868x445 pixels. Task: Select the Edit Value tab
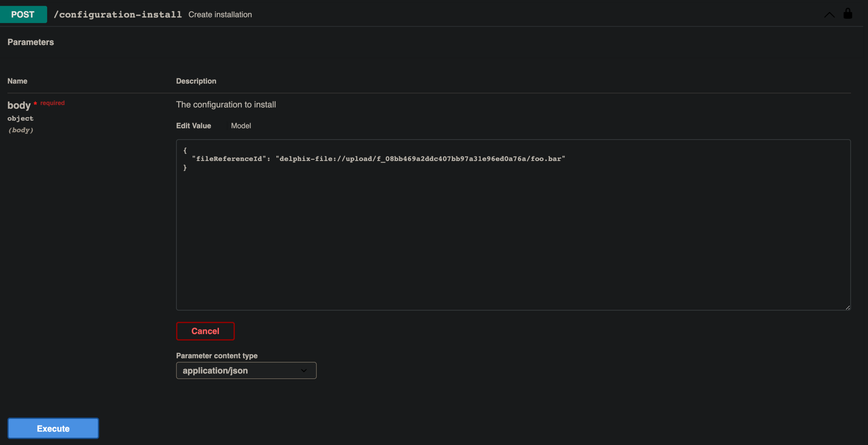[x=193, y=125]
